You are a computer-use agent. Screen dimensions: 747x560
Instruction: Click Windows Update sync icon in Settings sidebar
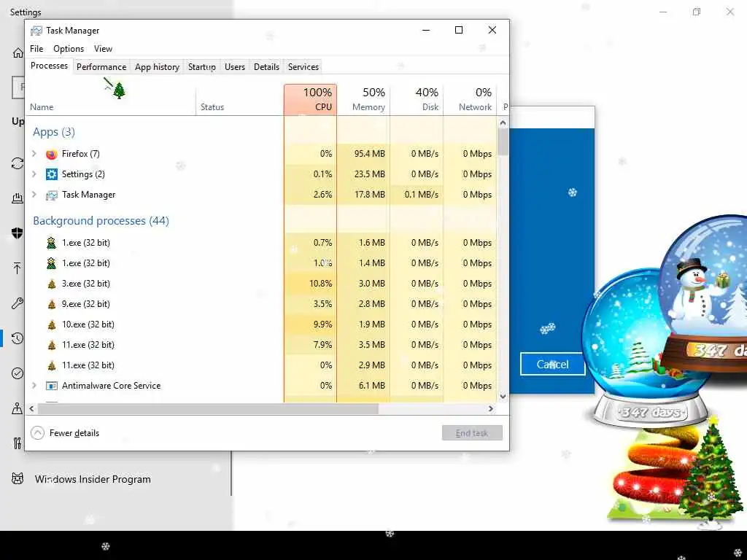tap(18, 163)
